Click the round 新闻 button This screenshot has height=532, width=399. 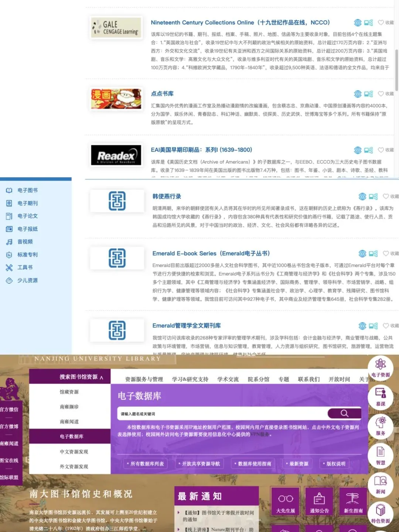pos(381,485)
